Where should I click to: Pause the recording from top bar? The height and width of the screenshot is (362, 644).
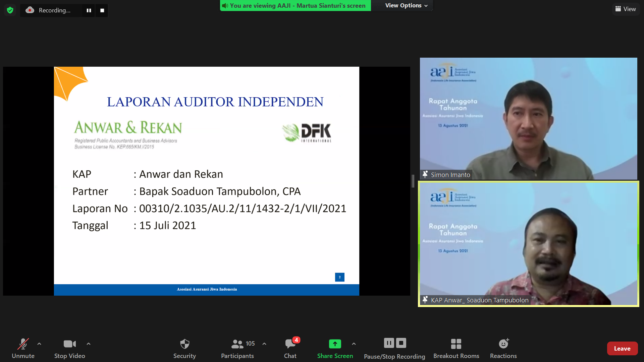coord(89,10)
